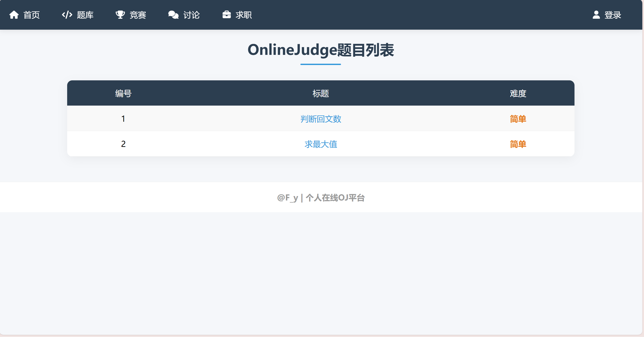Click the 编号 column header
The width and height of the screenshot is (644, 337).
pyautogui.click(x=123, y=93)
